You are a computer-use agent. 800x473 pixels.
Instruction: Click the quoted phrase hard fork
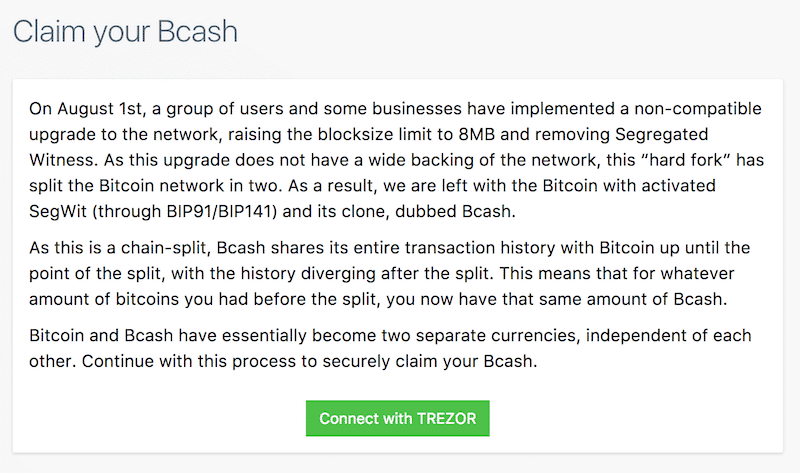point(688,160)
